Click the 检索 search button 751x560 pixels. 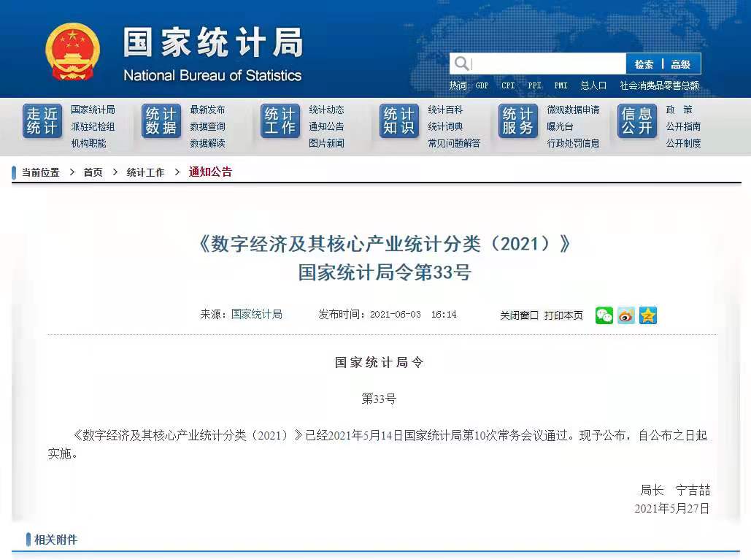tap(643, 64)
